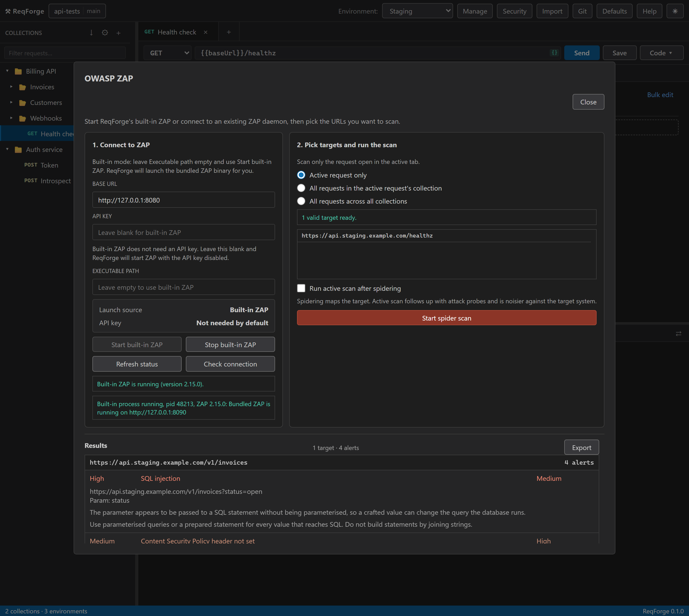Collapse the Billing API collection
The height and width of the screenshot is (616, 689).
pos(8,71)
